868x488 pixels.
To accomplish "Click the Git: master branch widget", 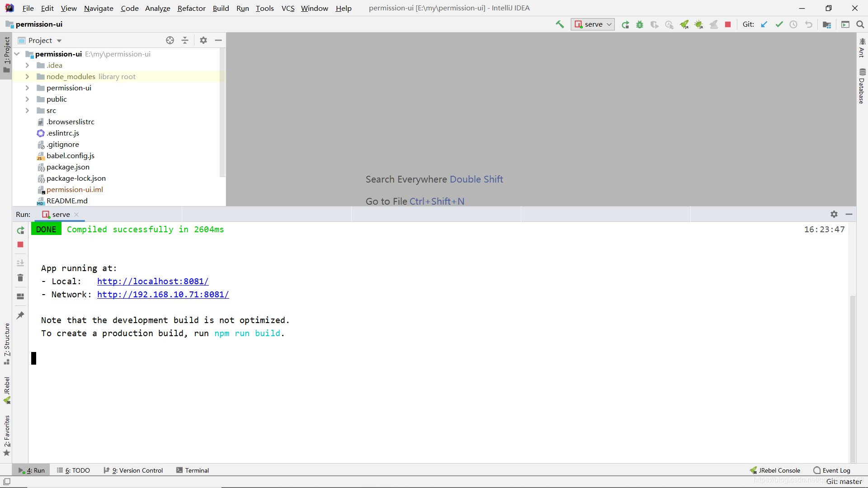I will tap(844, 482).
